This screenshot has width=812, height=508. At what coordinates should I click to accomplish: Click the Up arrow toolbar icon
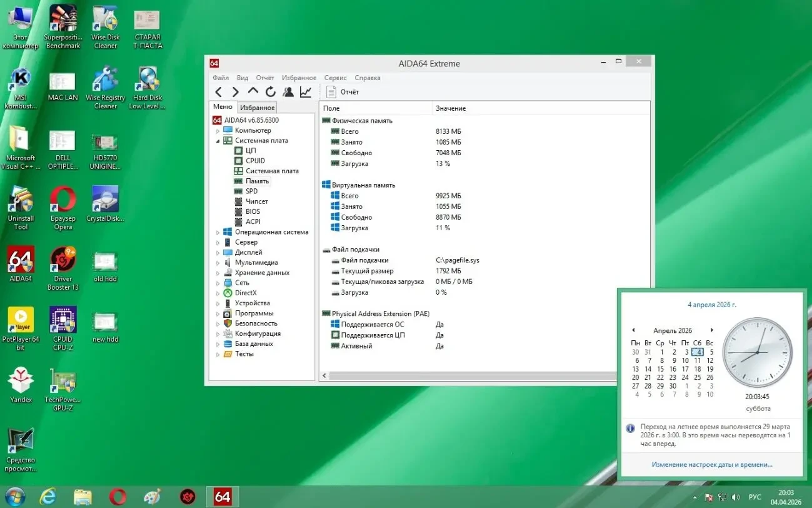253,91
